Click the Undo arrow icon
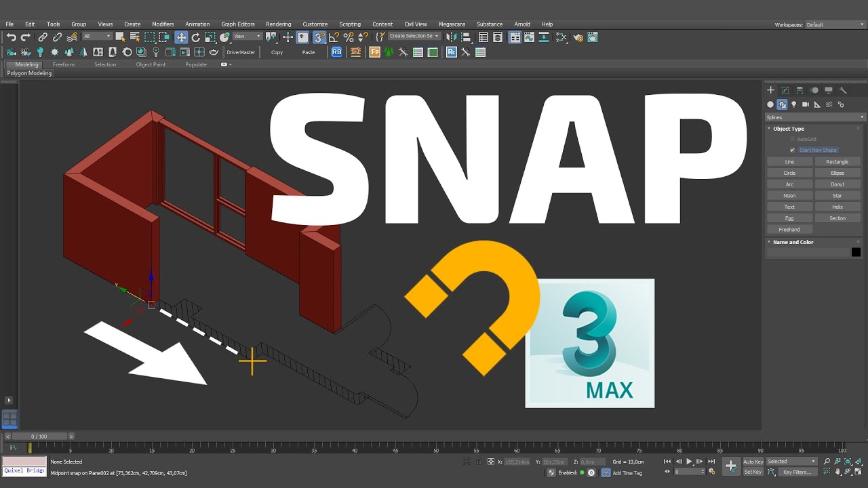 click(12, 37)
